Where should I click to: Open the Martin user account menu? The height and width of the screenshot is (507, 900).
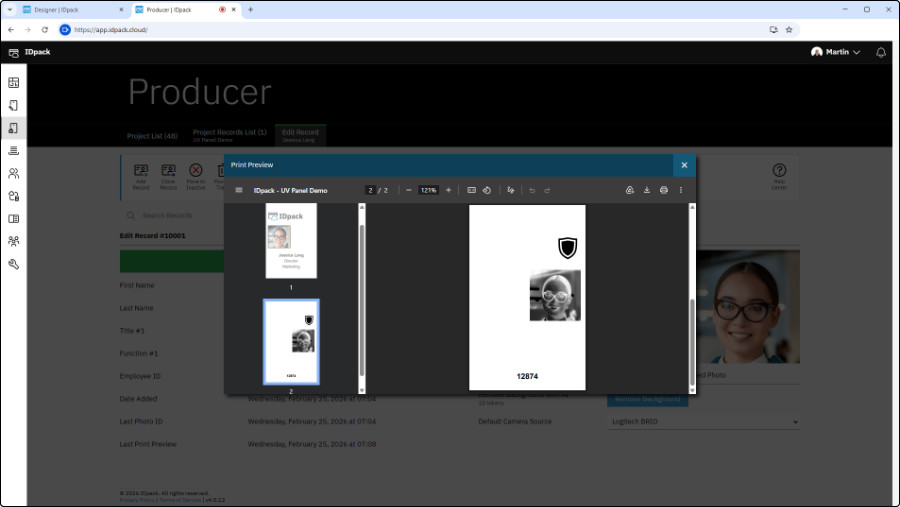click(x=836, y=52)
